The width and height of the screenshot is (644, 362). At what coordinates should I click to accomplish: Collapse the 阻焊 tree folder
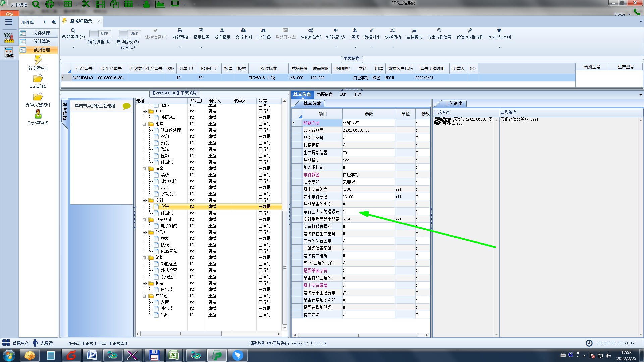tap(145, 124)
